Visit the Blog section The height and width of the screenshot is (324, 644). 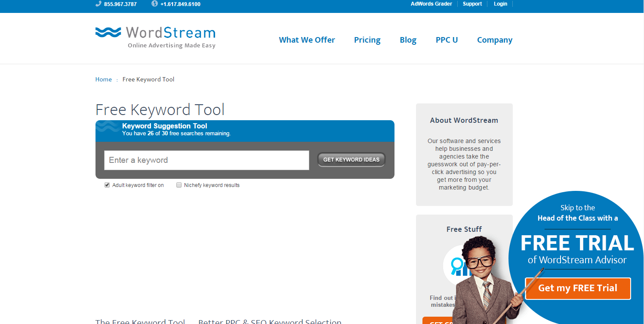[407, 40]
